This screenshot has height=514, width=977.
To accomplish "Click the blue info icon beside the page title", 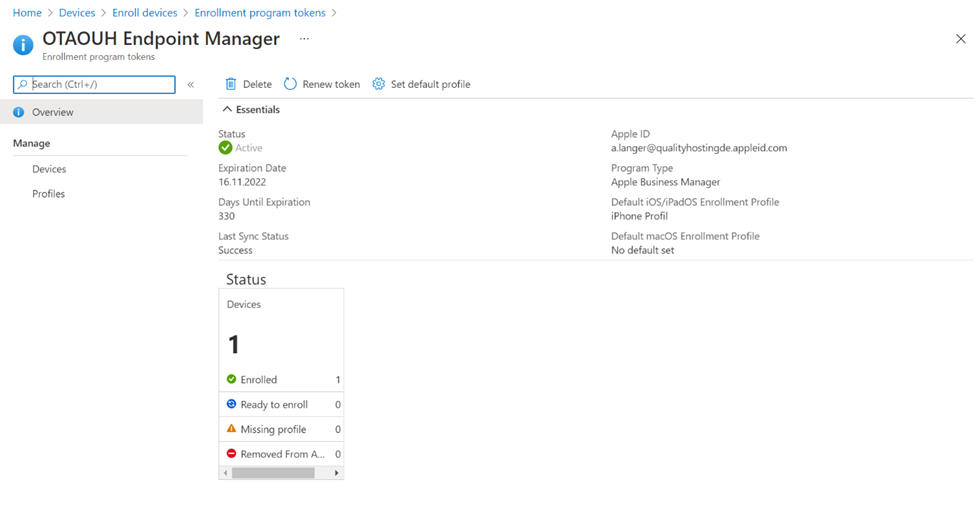I will 23,45.
